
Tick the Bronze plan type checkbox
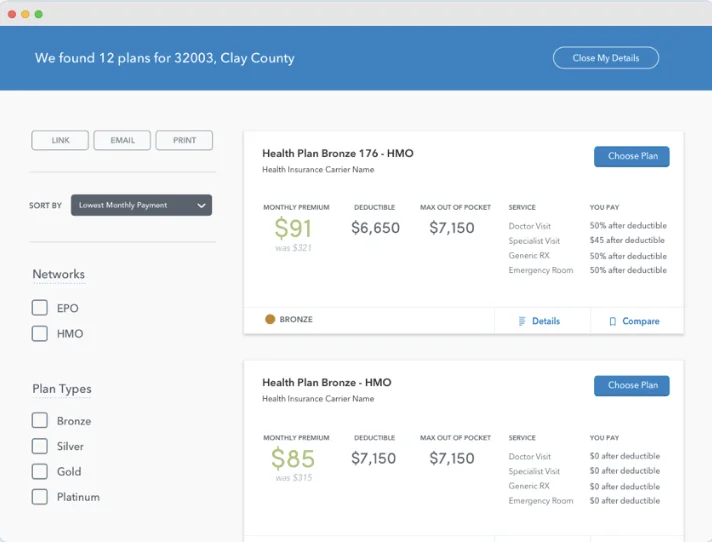click(x=40, y=421)
